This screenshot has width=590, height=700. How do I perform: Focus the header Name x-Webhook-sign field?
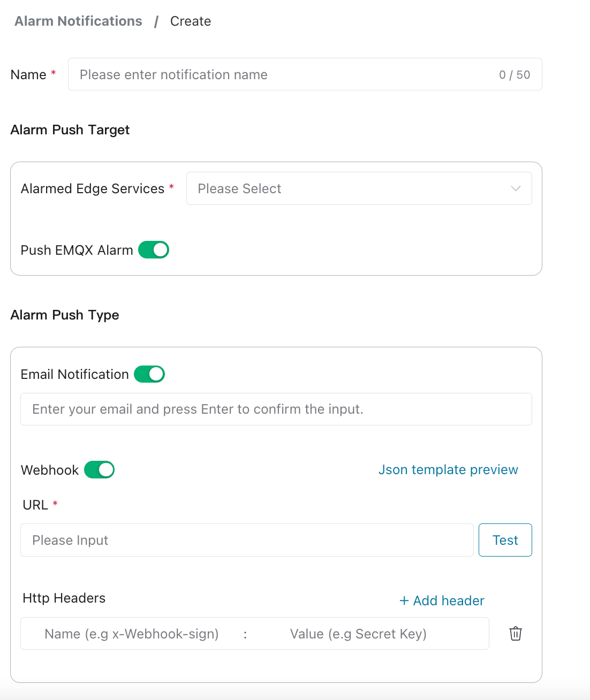[132, 634]
